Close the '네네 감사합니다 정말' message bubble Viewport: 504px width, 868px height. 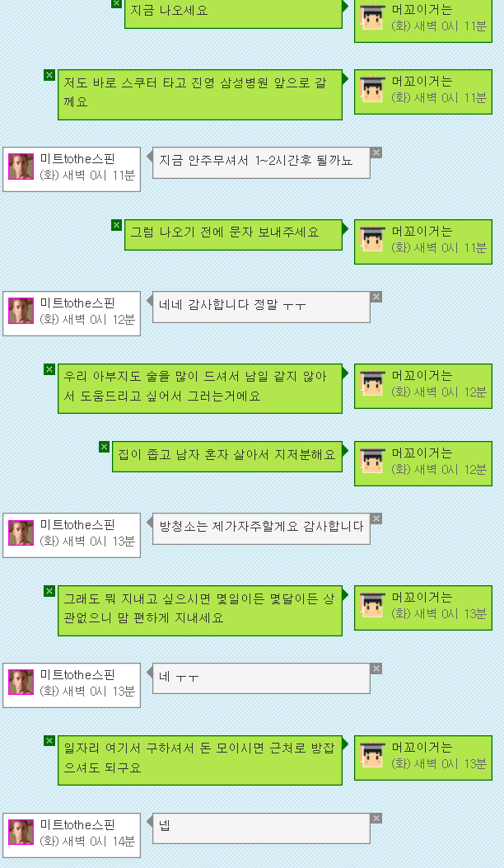pyautogui.click(x=376, y=298)
